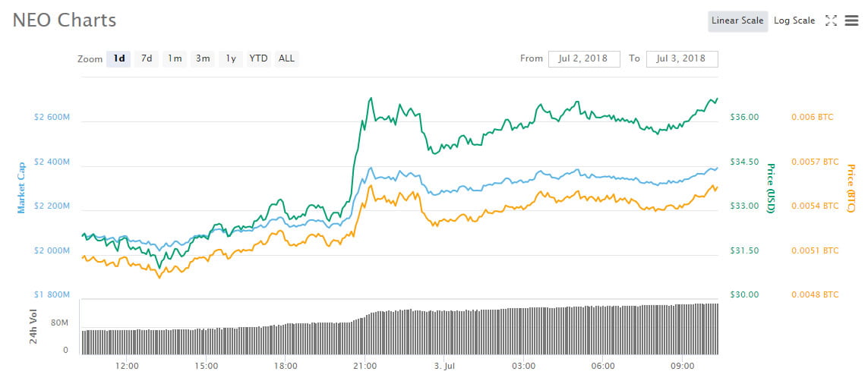Switch chart to Linear Scale
Screen dimensions: 868x384
(x=737, y=21)
